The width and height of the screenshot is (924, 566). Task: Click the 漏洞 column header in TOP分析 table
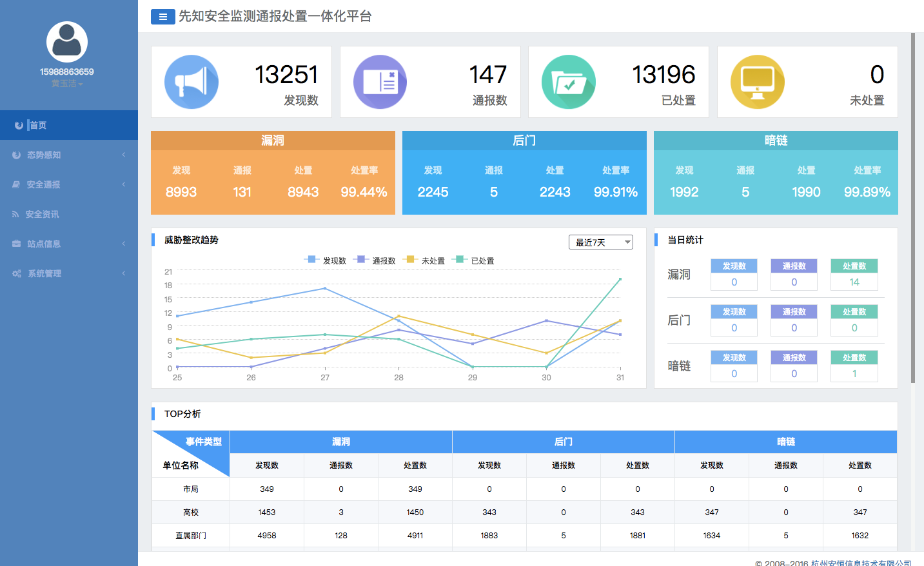(340, 442)
